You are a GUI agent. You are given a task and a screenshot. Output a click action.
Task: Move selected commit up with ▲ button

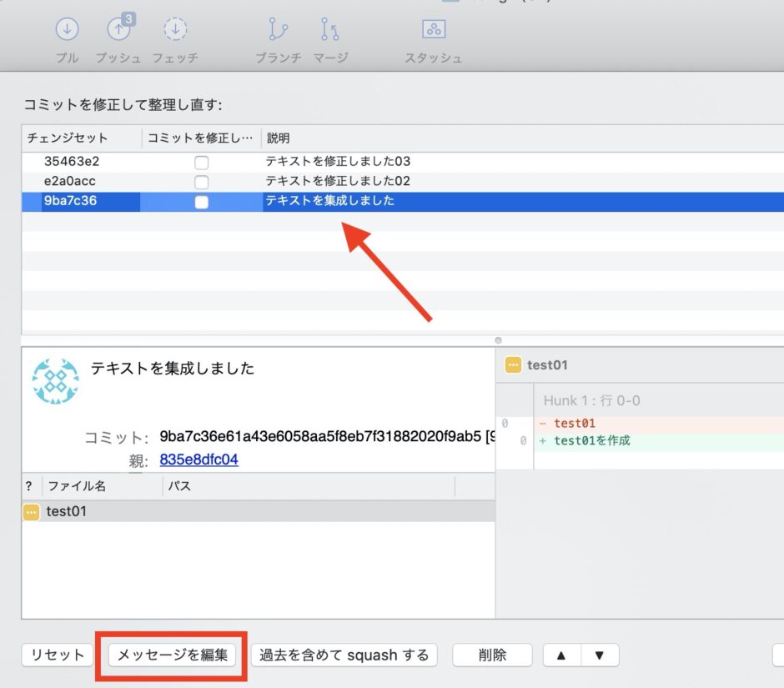click(561, 655)
